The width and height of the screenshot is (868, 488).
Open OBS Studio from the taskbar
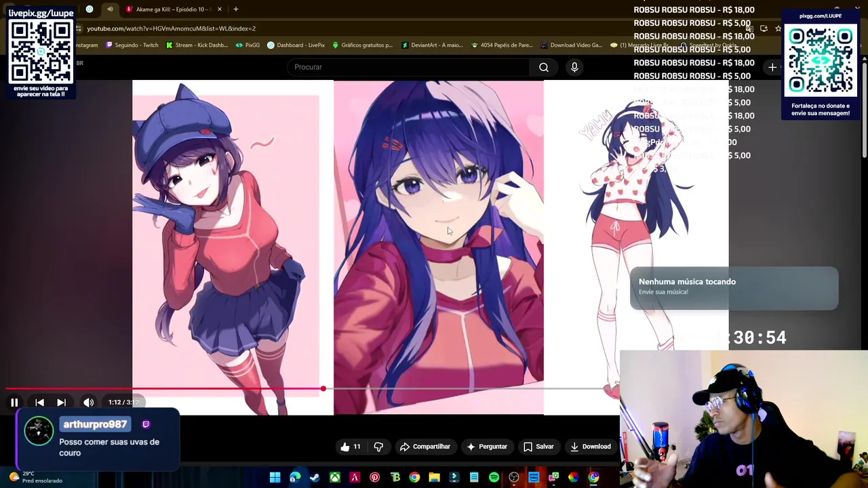point(514,478)
